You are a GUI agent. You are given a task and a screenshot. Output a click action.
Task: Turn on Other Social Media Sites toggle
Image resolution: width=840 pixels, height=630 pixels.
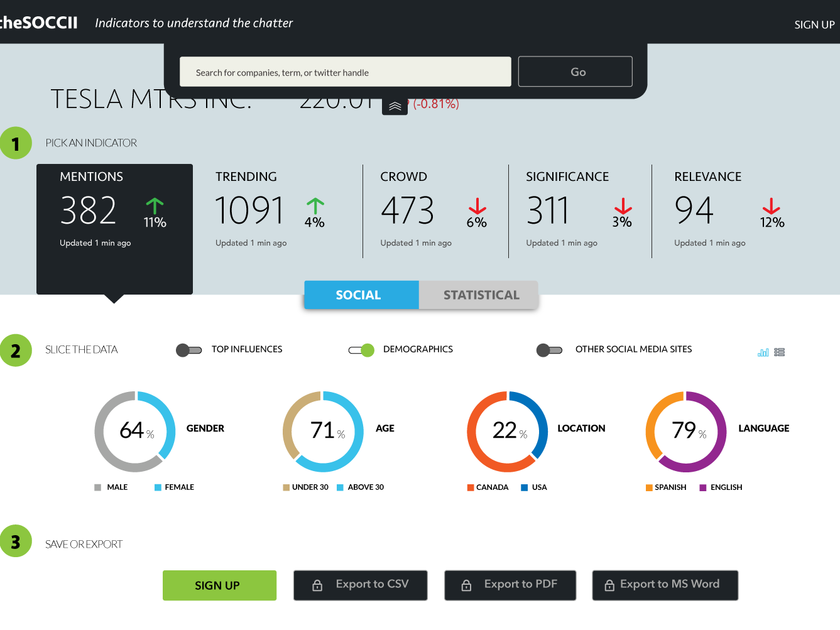pos(549,350)
